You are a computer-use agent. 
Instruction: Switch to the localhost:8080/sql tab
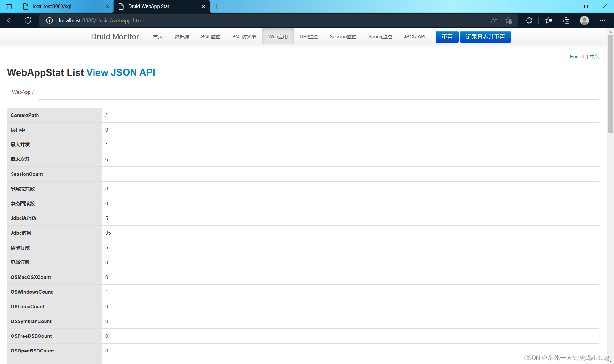[66, 6]
